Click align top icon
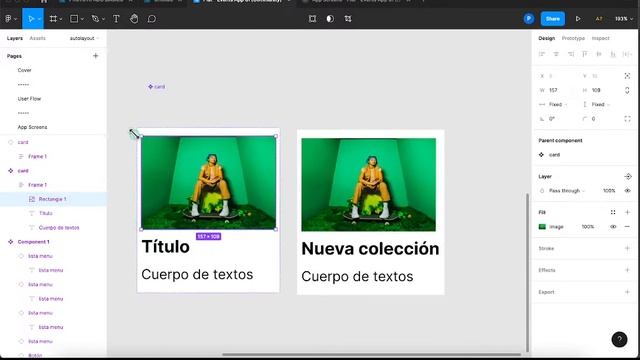Viewport: 640px width, 360px height. click(x=584, y=54)
